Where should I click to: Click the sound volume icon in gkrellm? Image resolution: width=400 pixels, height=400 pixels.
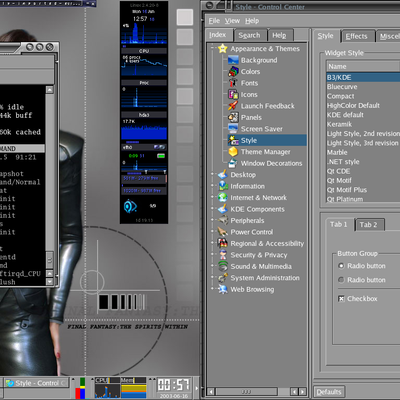tap(130, 206)
